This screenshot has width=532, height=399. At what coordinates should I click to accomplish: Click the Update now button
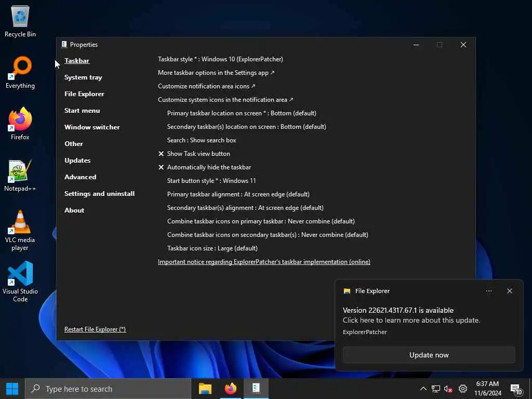(x=429, y=355)
